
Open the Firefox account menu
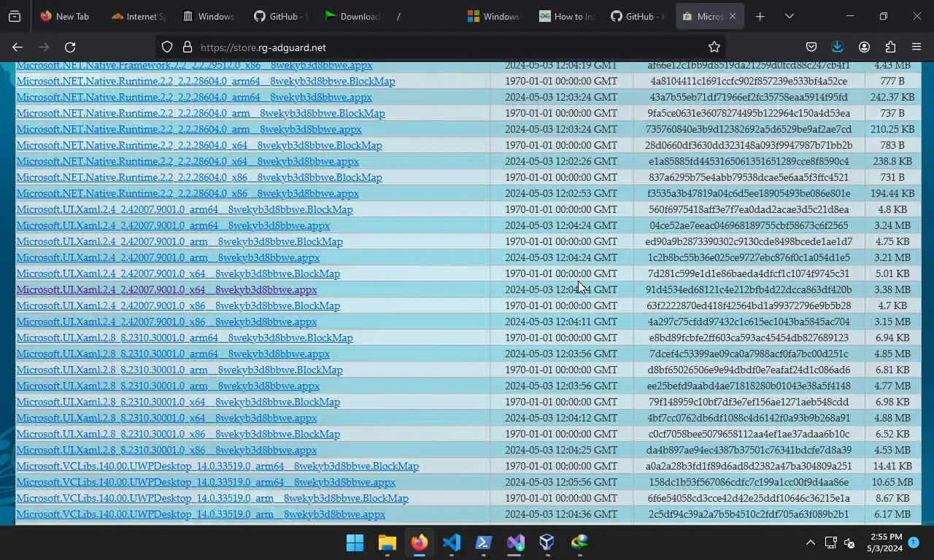[864, 47]
